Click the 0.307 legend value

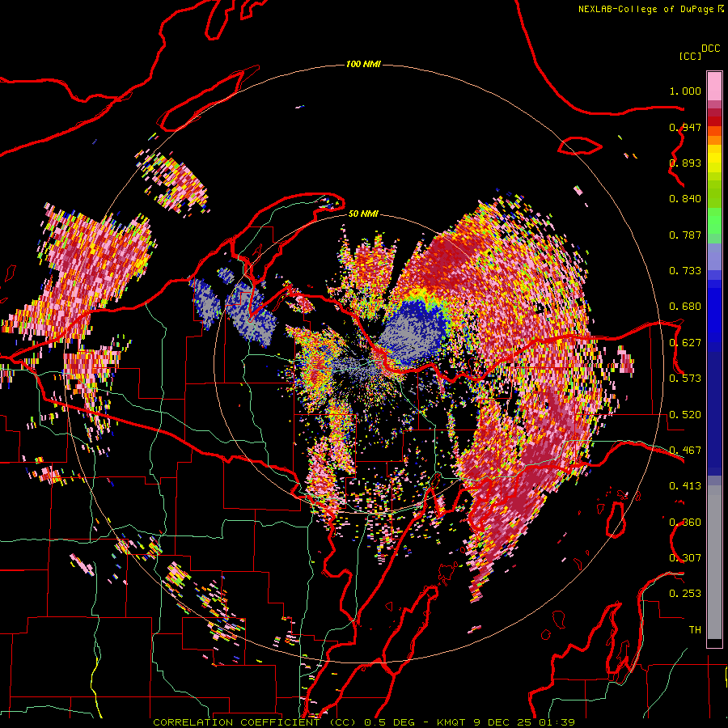pyautogui.click(x=685, y=558)
